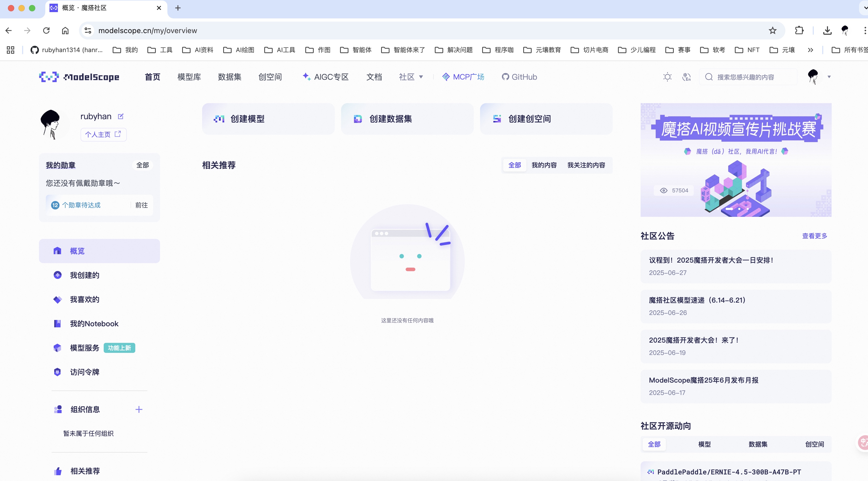Viewport: 868px width, 481px height.
Task: Click 前往 for pending badges
Action: [142, 205]
